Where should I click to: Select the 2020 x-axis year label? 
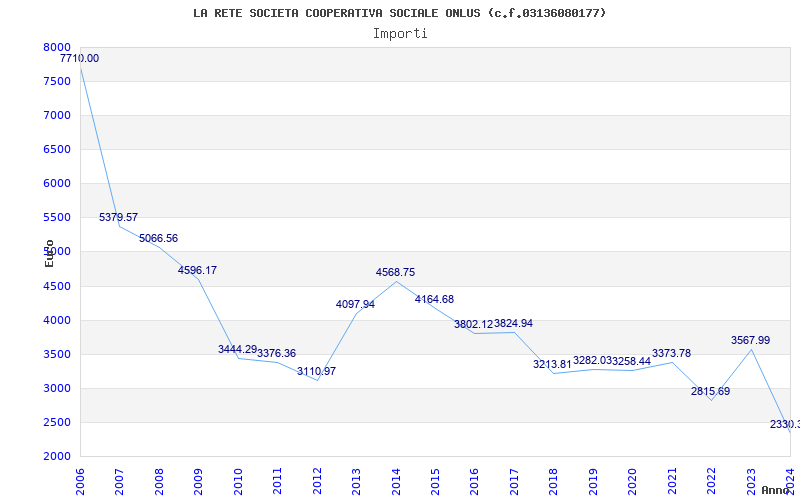click(633, 481)
